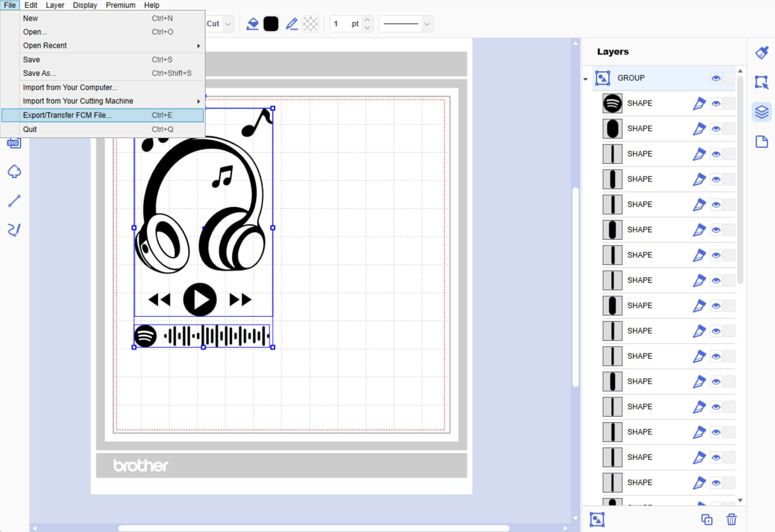Toggle eye icon of second SHAPE layer
Screen dimensions: 775x532
[716, 129]
